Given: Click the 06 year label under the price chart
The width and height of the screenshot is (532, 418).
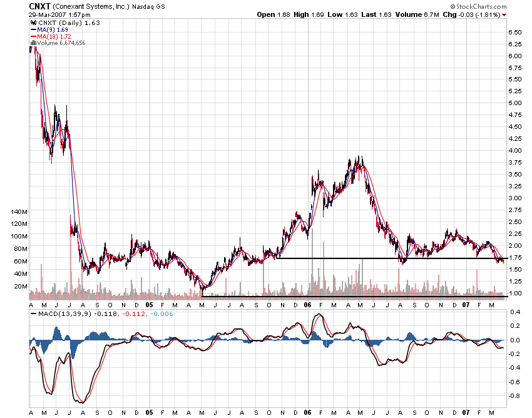Looking at the screenshot, I should 307,305.
